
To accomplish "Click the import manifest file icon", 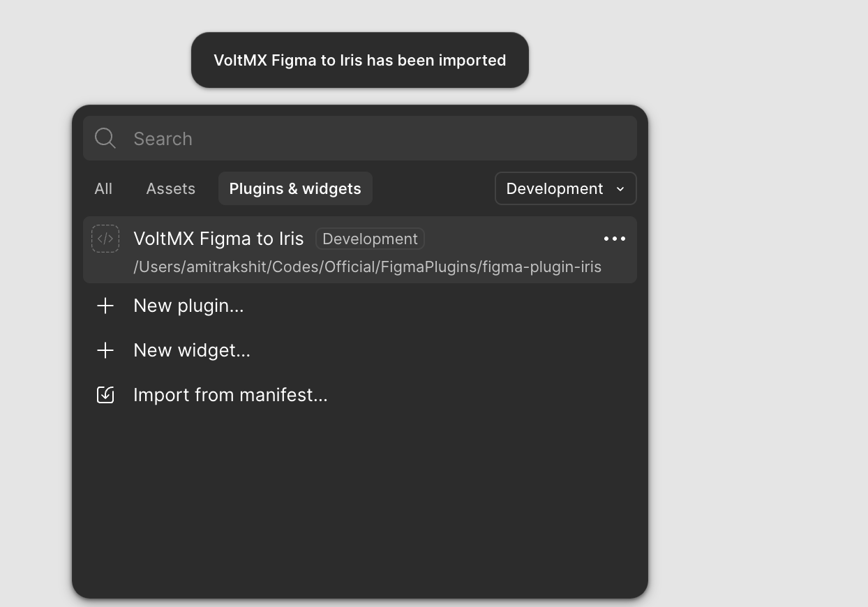I will point(105,395).
